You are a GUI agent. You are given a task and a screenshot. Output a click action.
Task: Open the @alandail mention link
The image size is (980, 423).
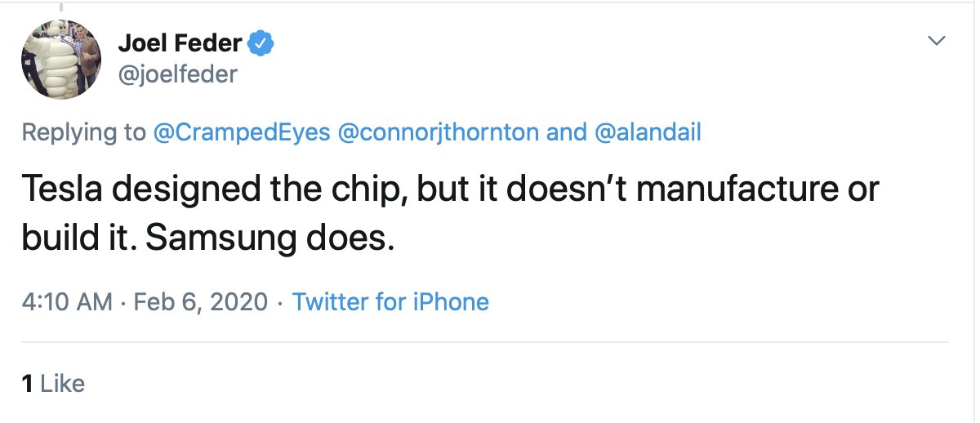pyautogui.click(x=648, y=132)
